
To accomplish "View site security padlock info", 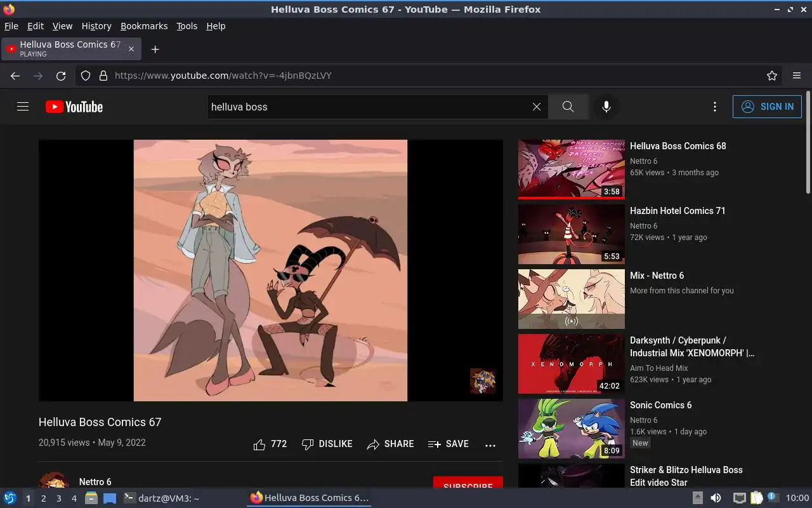I will click(103, 76).
